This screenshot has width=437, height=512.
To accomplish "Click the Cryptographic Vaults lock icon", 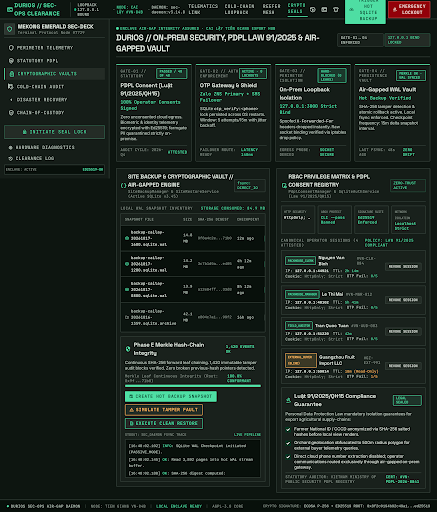I will (12, 74).
